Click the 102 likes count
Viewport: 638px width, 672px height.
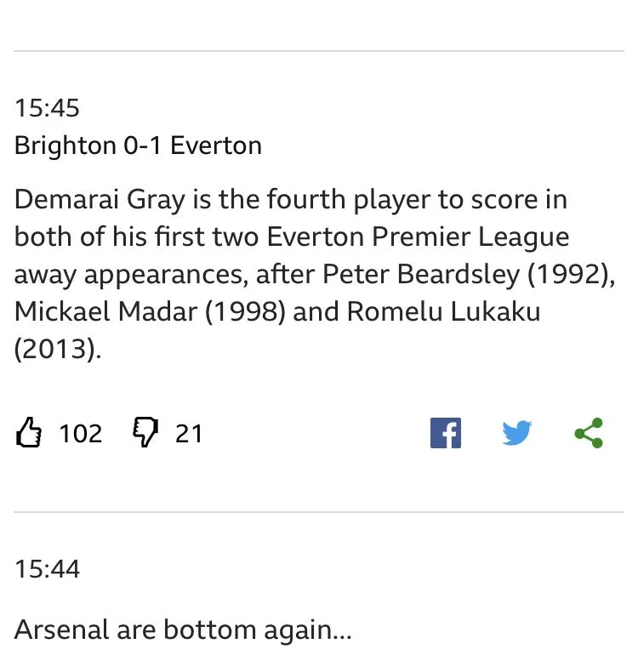81,433
